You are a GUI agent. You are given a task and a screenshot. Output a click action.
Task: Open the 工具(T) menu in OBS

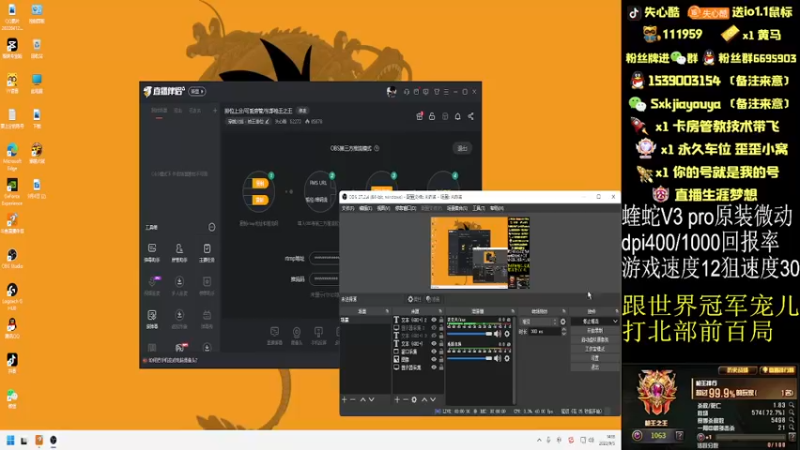coord(479,208)
